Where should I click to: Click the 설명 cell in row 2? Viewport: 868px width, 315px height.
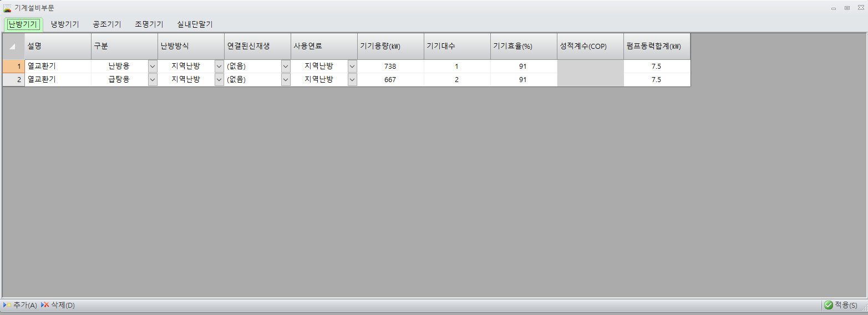58,79
